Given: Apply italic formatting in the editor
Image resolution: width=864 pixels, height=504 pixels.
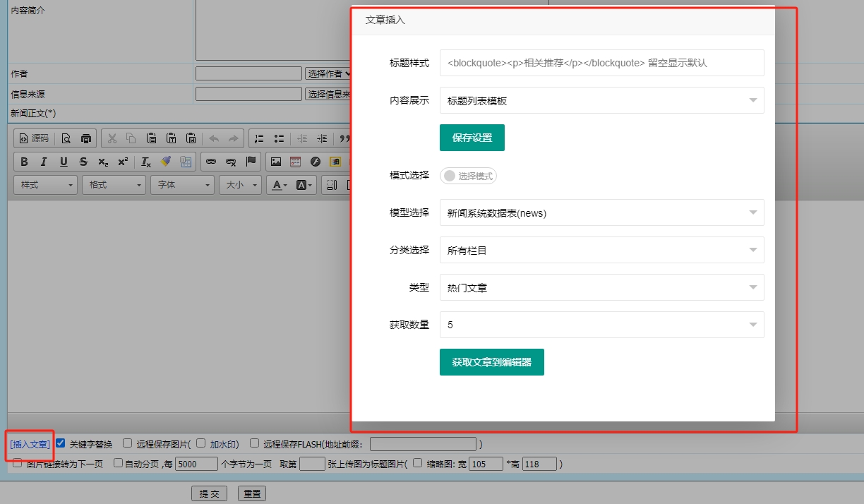Looking at the screenshot, I should click(x=44, y=162).
